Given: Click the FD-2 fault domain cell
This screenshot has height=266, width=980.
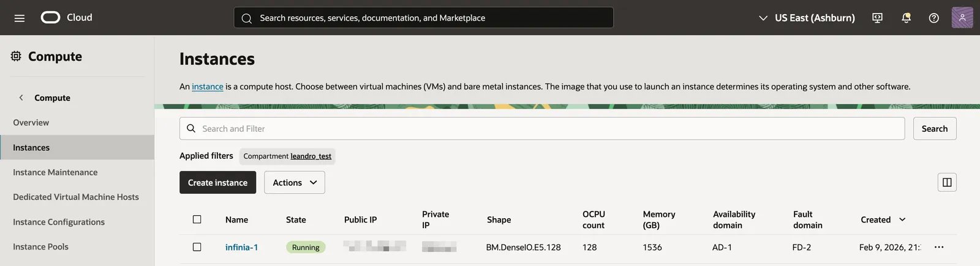Looking at the screenshot, I should (x=802, y=247).
